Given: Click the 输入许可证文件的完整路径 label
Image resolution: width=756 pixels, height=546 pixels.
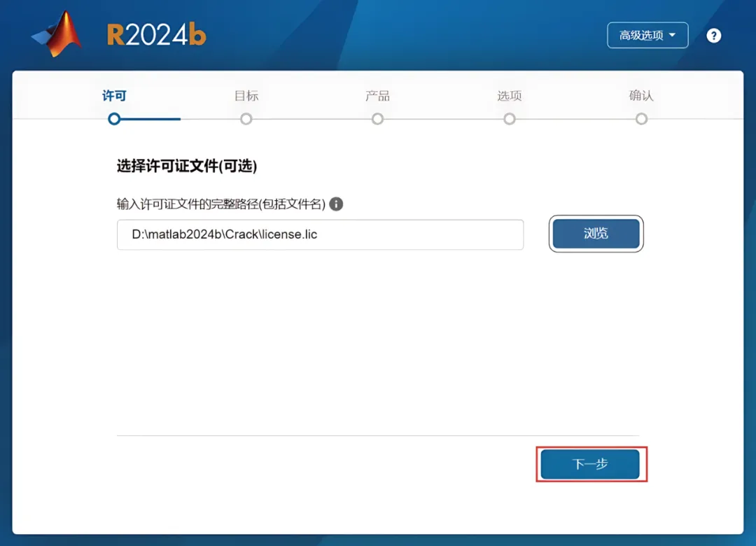Looking at the screenshot, I should [x=221, y=204].
